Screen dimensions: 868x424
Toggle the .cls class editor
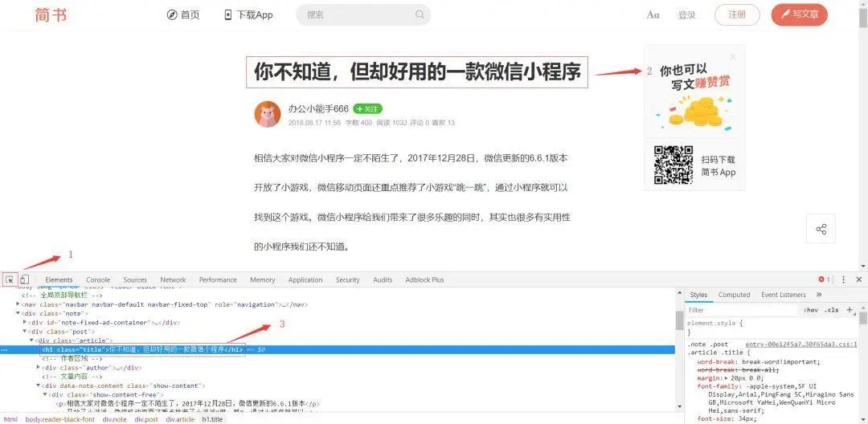coord(832,310)
